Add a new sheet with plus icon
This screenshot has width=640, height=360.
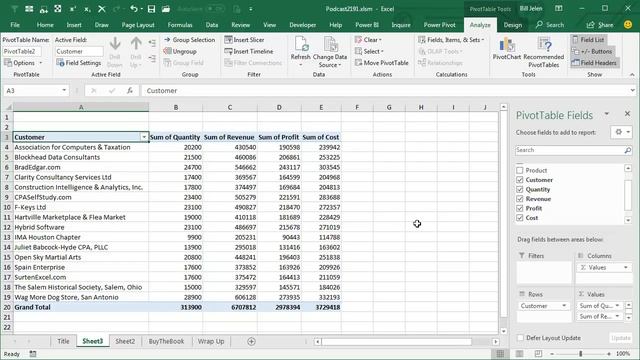coord(251,341)
